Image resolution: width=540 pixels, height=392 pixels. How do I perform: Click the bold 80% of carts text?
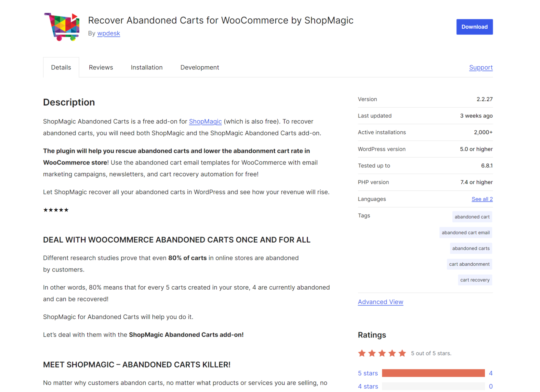pos(187,258)
